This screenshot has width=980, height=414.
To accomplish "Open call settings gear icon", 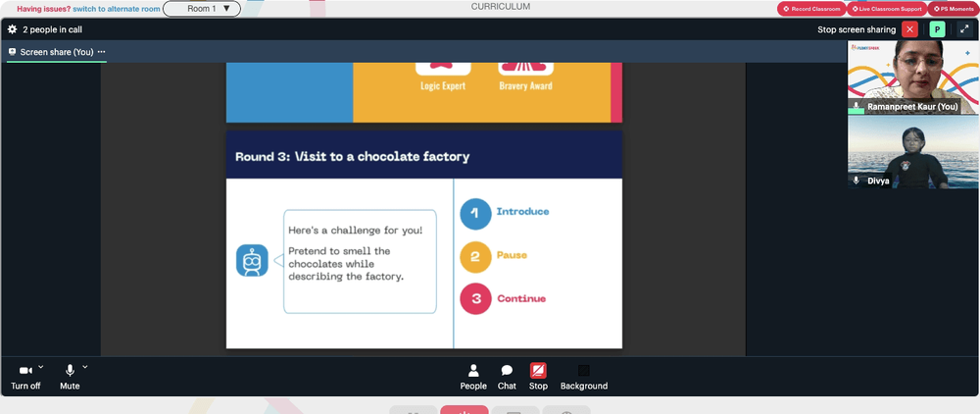I will pyautogui.click(x=13, y=29).
